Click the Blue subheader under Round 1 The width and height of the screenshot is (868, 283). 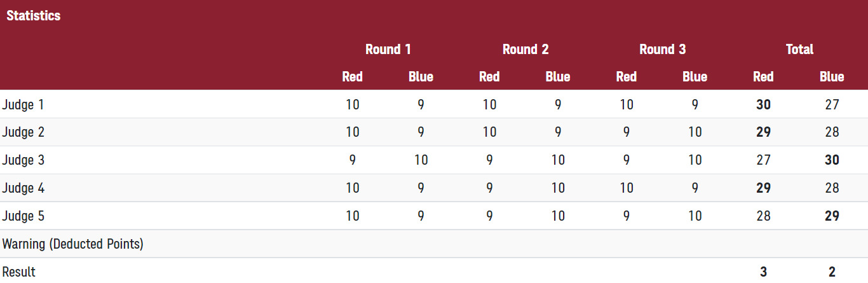click(421, 77)
